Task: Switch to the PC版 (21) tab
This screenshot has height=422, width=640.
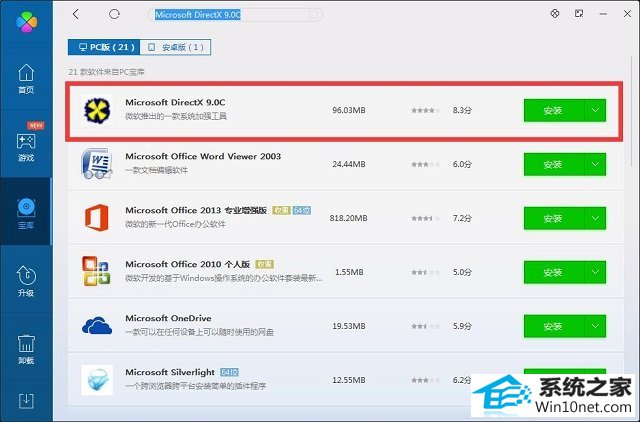Action: click(x=104, y=47)
